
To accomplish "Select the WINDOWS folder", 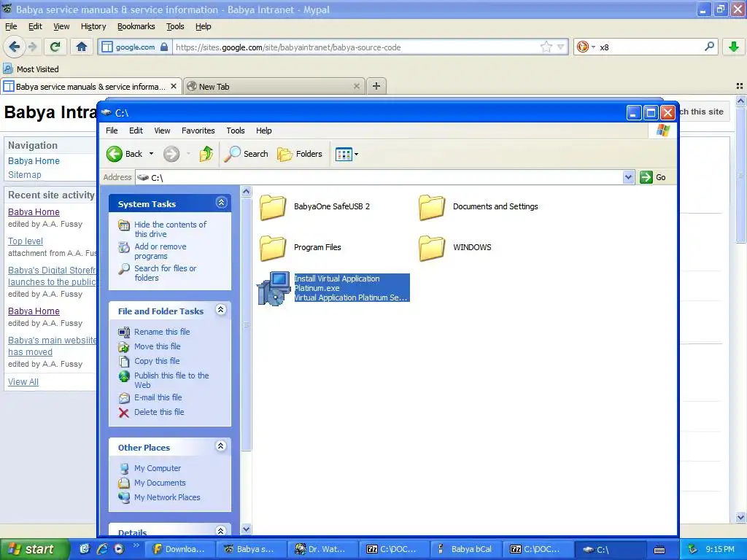I will pyautogui.click(x=455, y=248).
